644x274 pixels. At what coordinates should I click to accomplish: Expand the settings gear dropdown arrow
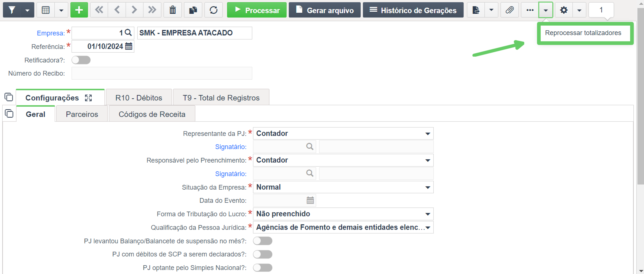click(579, 10)
